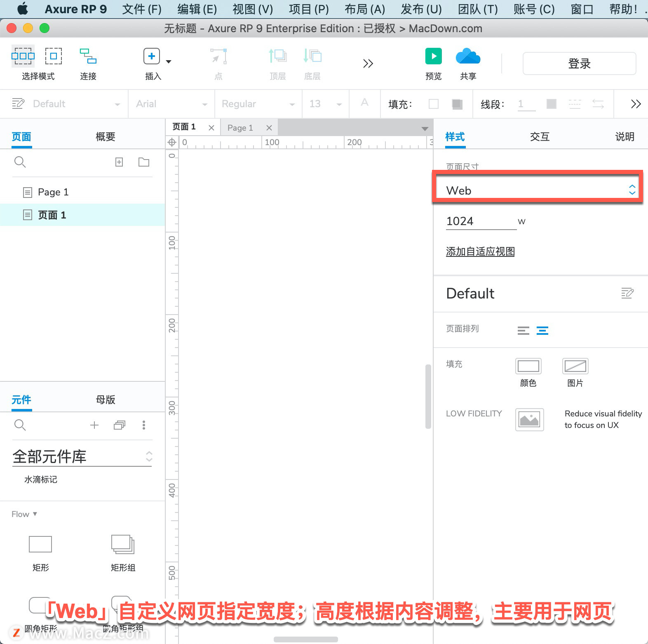648x644 pixels.
Task: Close the Page 1 canvas tab
Action: (269, 128)
